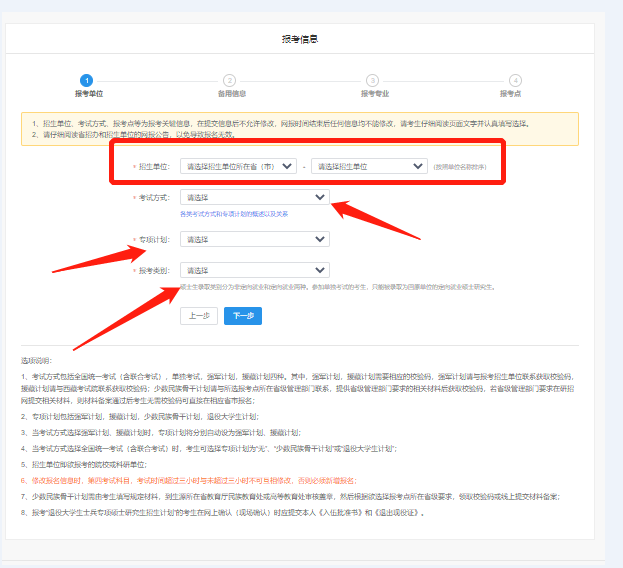Go to the 备用信息 step label
The width and height of the screenshot is (623, 568).
tap(230, 93)
